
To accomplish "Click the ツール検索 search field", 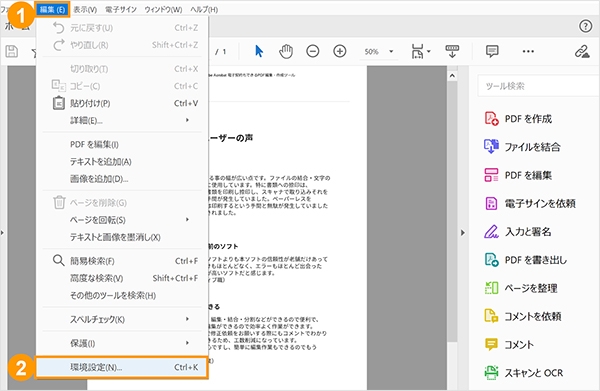I will pyautogui.click(x=538, y=86).
